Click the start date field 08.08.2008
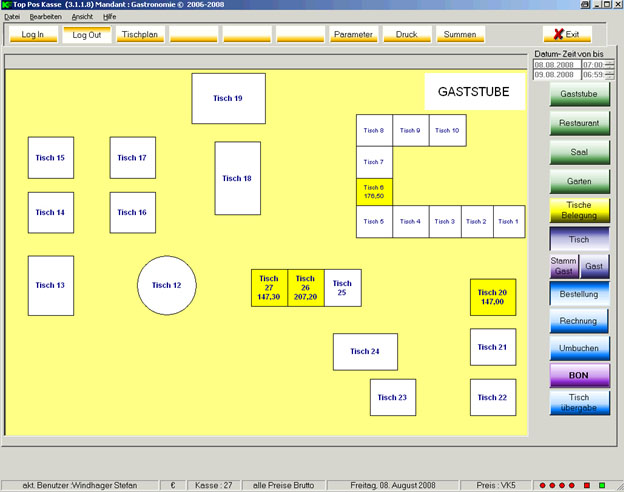The width and height of the screenshot is (624, 492). (x=555, y=64)
